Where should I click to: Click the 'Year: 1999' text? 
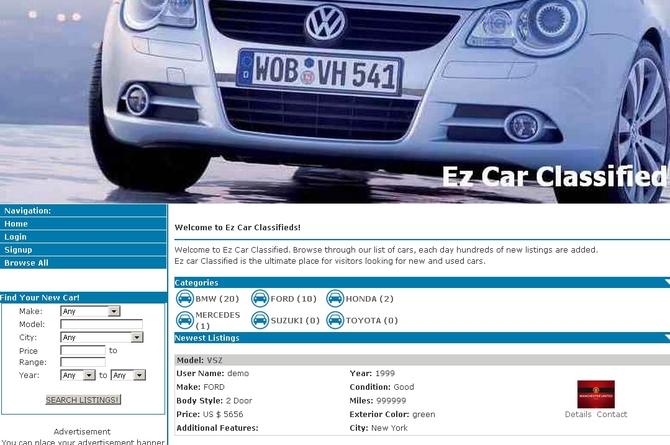coord(372,373)
